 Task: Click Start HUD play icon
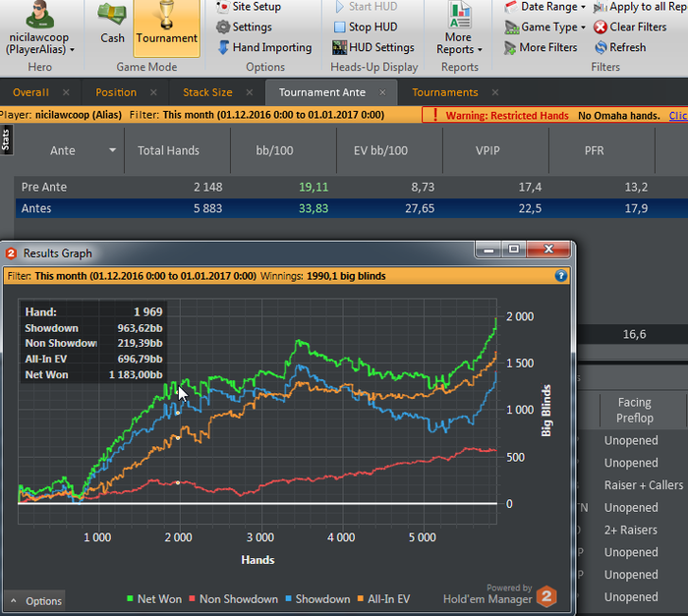point(339,7)
